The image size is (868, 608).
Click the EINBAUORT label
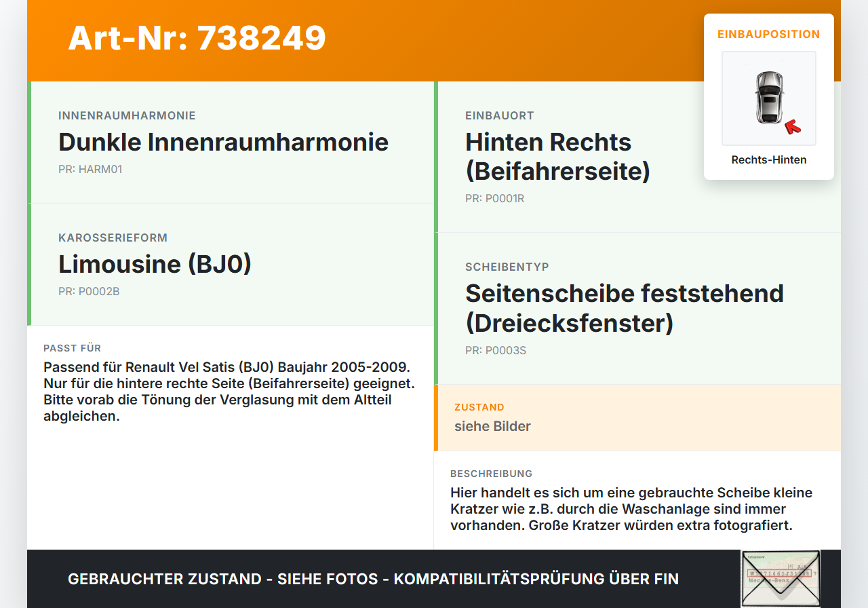pyautogui.click(x=500, y=115)
